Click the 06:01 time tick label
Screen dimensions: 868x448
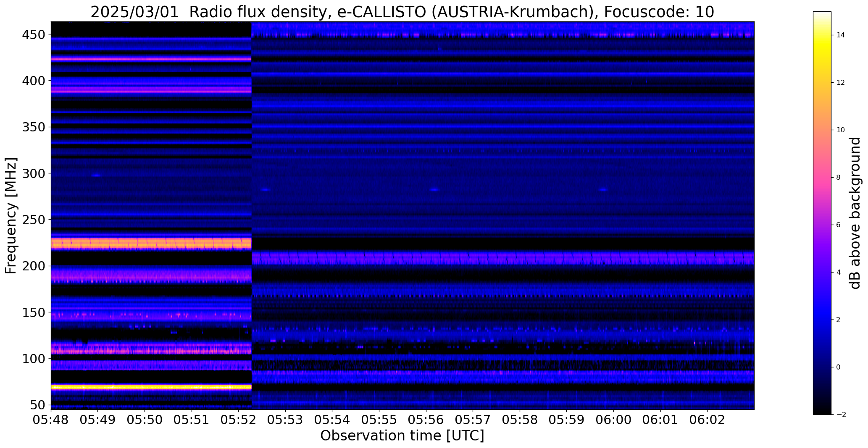click(660, 420)
